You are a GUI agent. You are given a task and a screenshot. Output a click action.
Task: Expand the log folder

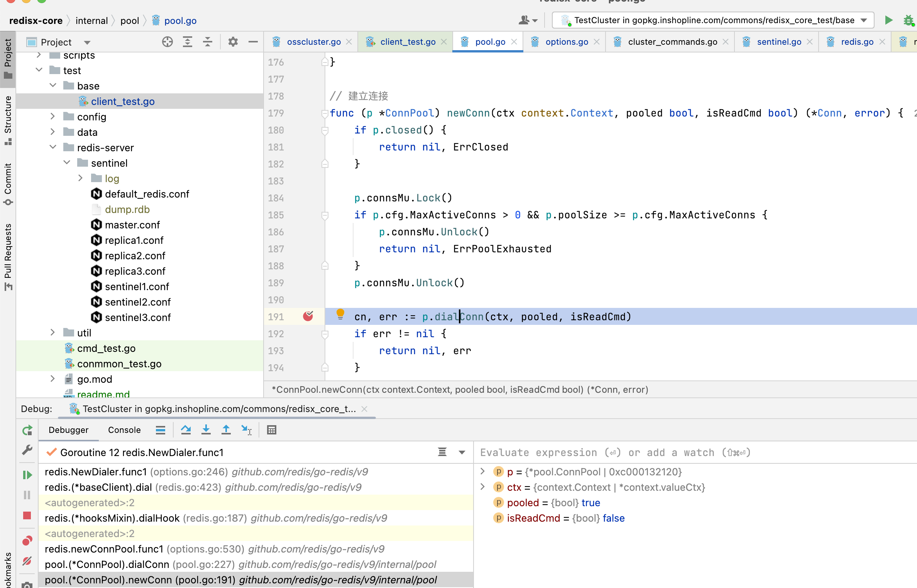tap(80, 178)
